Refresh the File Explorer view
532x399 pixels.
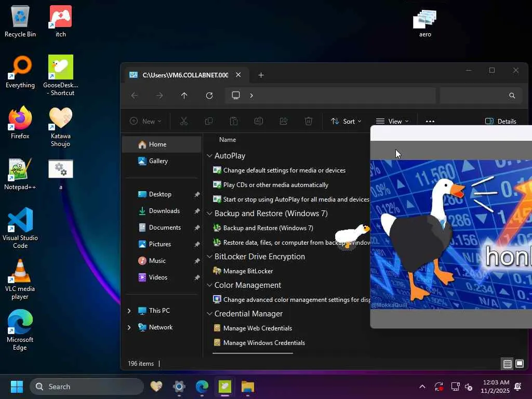209,96
